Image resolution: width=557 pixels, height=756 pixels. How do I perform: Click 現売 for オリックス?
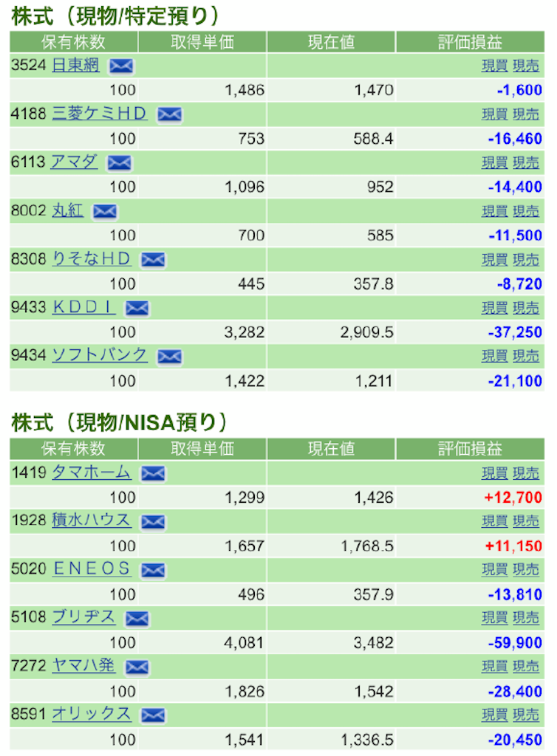click(x=526, y=715)
